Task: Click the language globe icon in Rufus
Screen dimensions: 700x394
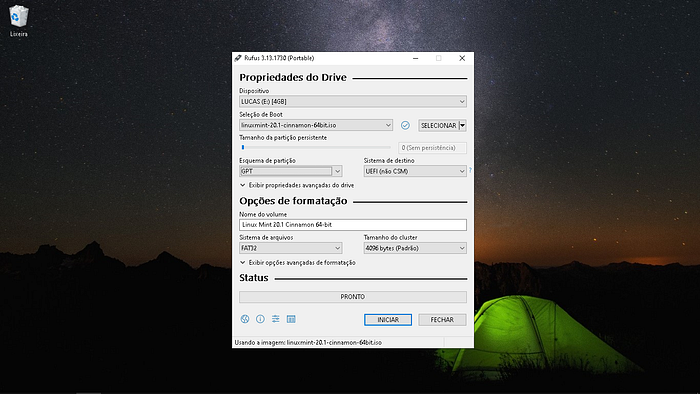Action: pyautogui.click(x=245, y=319)
